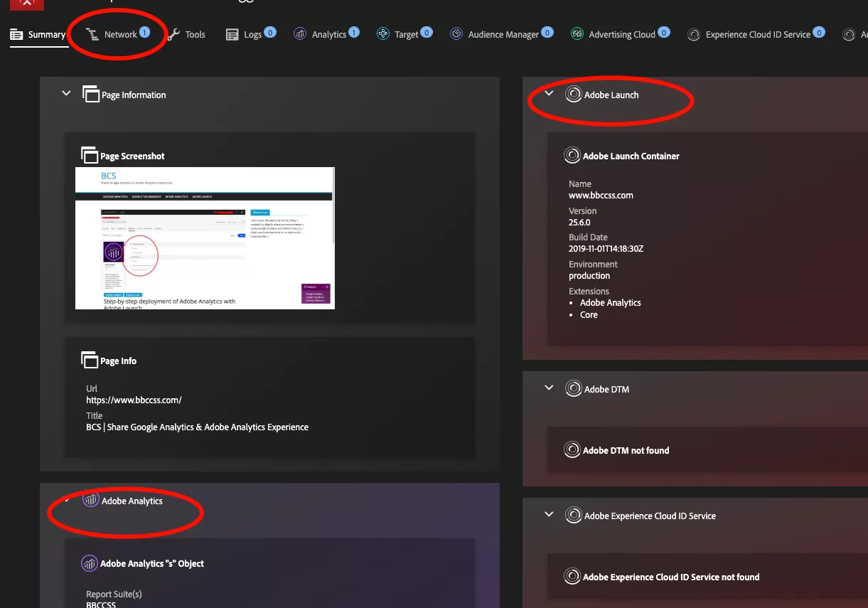The width and height of the screenshot is (868, 608).
Task: Open the Advertising Cloud tab
Action: (620, 34)
